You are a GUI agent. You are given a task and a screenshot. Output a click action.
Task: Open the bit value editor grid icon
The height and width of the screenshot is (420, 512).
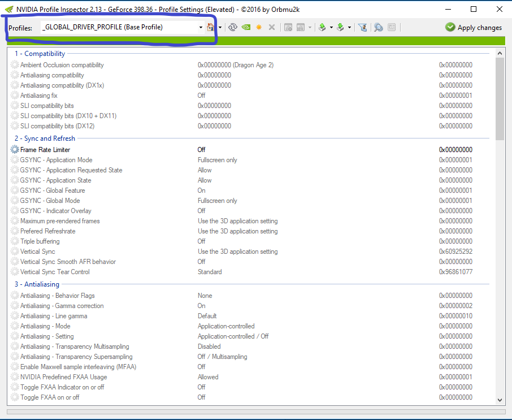click(392, 28)
